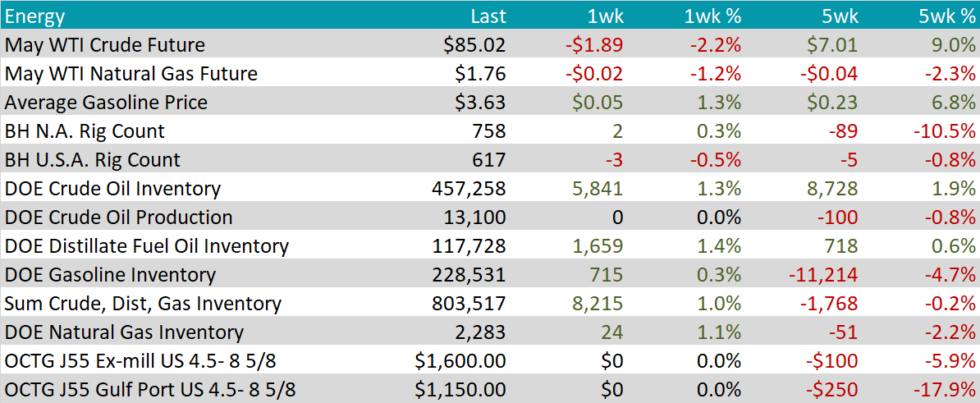Click the 1wk % column header
This screenshot has width=980, height=403.
712,16
